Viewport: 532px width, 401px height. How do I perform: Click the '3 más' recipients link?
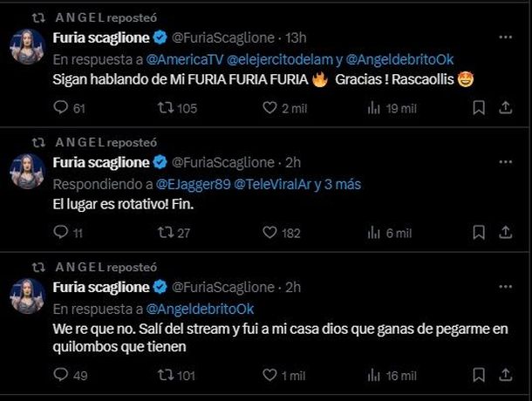pos(342,184)
